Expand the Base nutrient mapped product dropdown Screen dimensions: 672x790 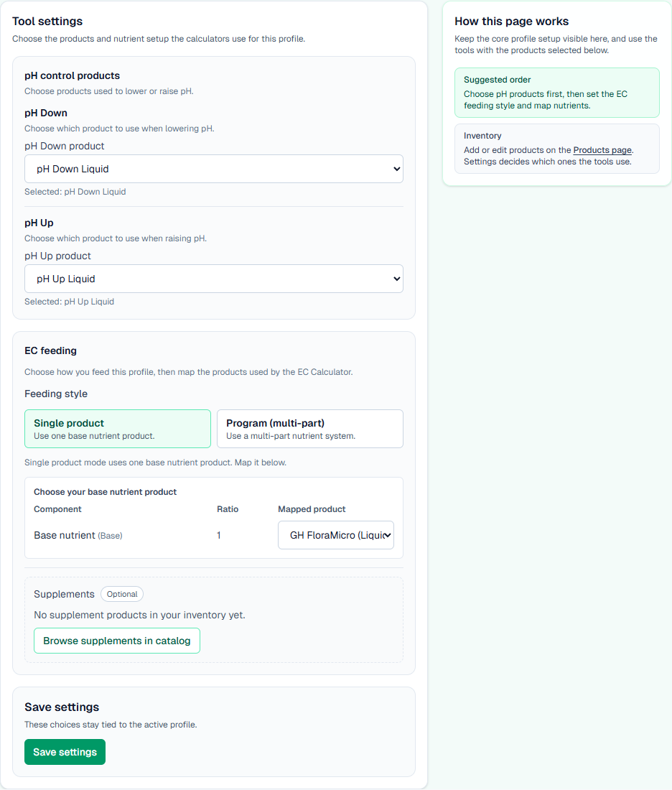[x=335, y=535]
